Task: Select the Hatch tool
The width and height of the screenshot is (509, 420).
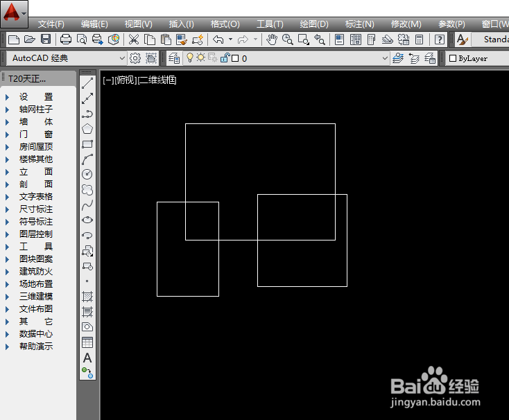Action: (x=87, y=296)
